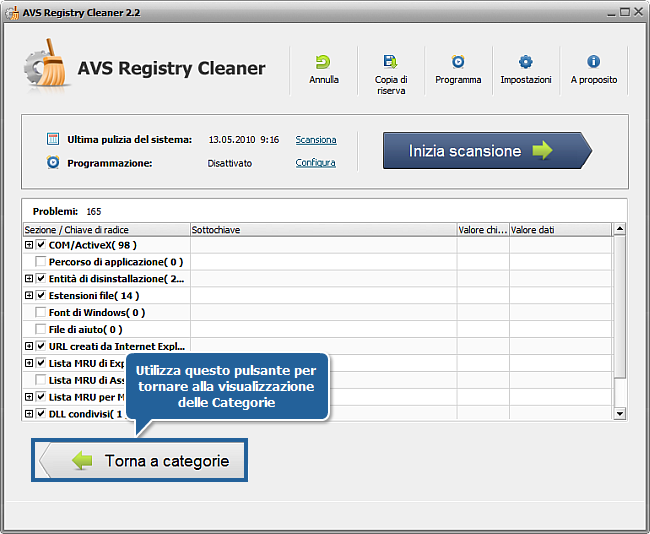This screenshot has width=650, height=534.
Task: Uncheck the COM/ActiveX checkbox
Action: [x=41, y=245]
